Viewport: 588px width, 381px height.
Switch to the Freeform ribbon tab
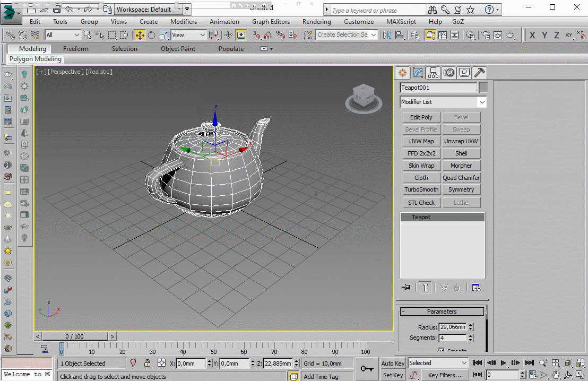[76, 49]
